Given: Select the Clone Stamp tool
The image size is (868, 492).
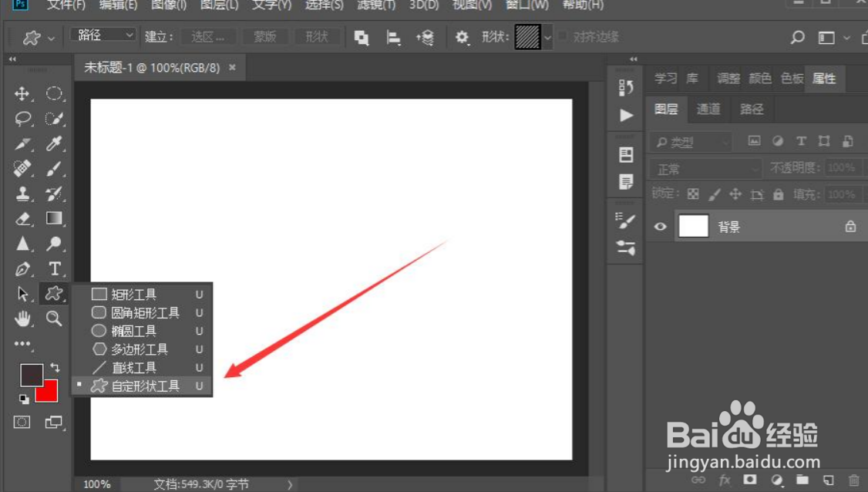Looking at the screenshot, I should [x=22, y=194].
